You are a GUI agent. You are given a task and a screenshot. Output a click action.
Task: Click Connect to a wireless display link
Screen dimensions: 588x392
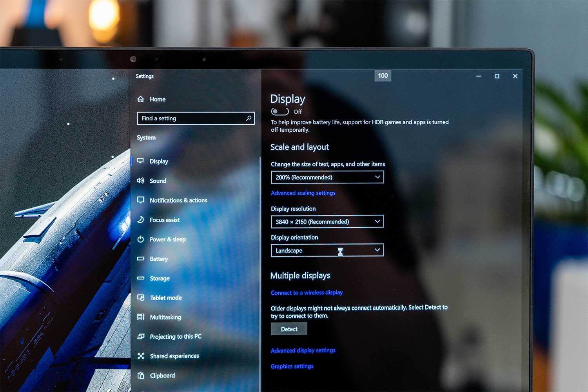[307, 292]
